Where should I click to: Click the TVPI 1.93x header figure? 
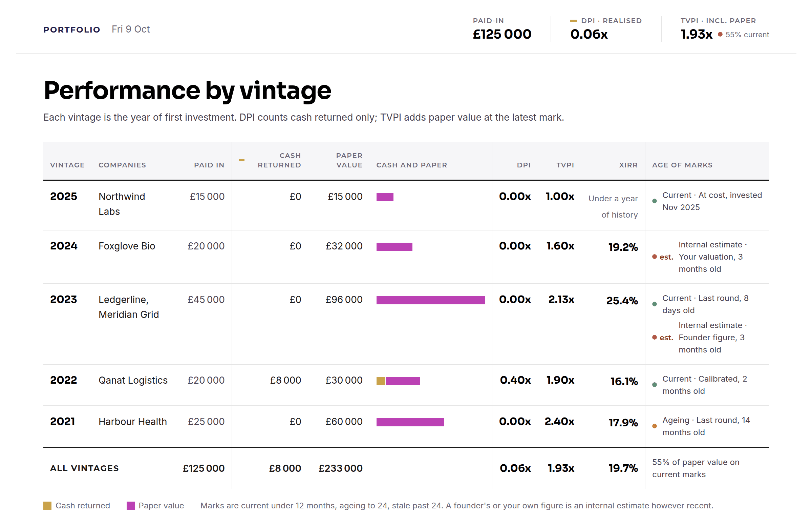pyautogui.click(x=696, y=34)
